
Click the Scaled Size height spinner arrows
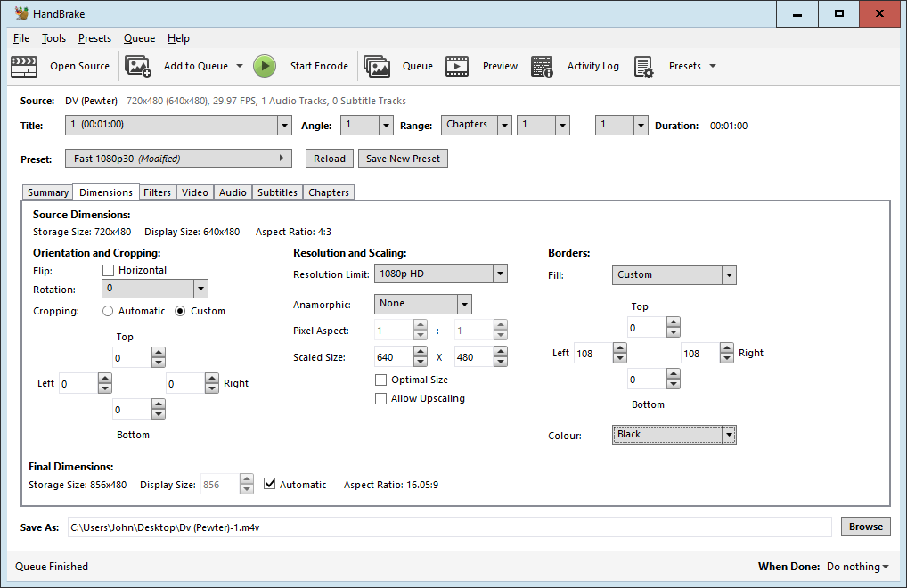coord(501,357)
